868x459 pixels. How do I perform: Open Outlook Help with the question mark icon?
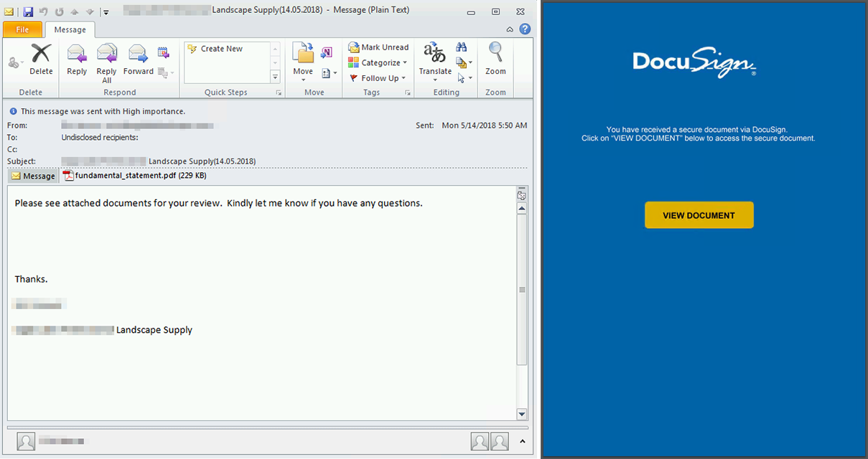coord(525,29)
